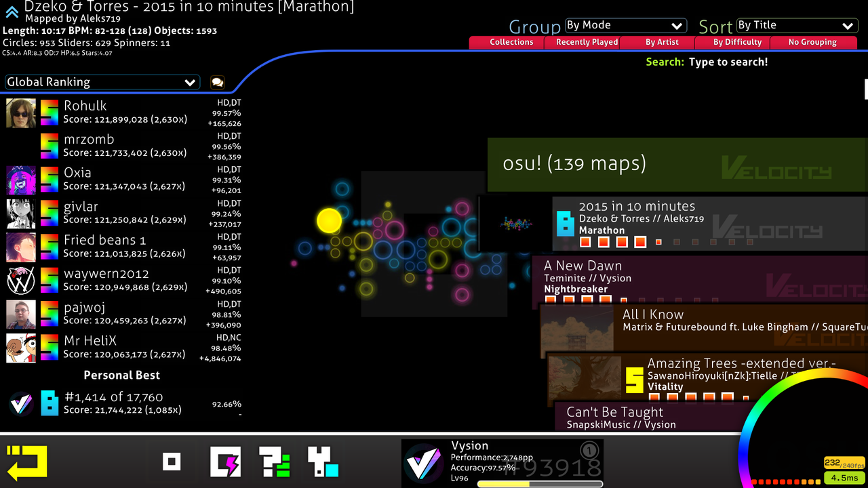Click Oxia's profile avatar
Image resolution: width=868 pixels, height=488 pixels.
coord(21,180)
